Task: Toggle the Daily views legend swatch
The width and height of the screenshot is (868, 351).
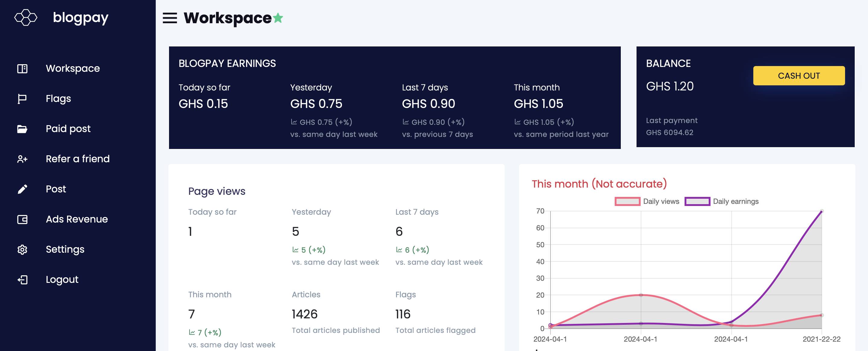Action: tap(627, 201)
